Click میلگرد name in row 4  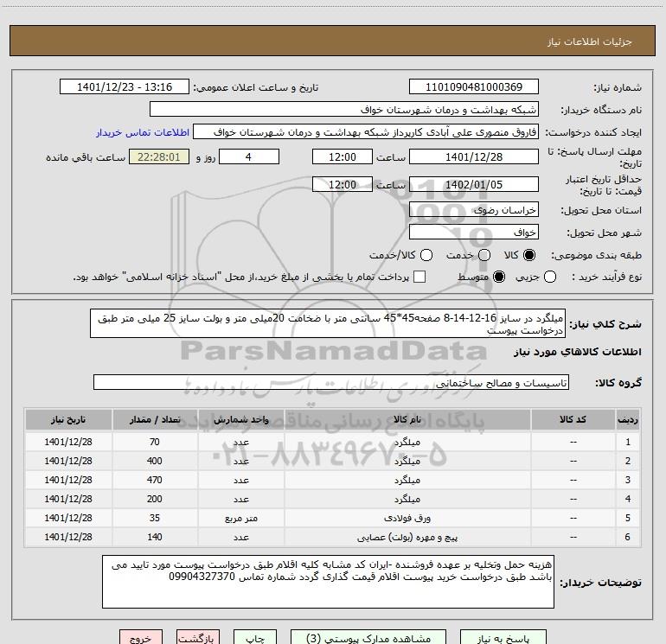(407, 500)
